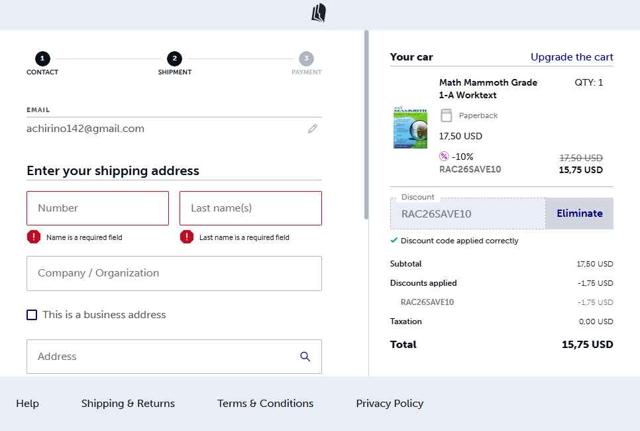
Task: Click the red error icon under Number field
Action: click(x=34, y=237)
